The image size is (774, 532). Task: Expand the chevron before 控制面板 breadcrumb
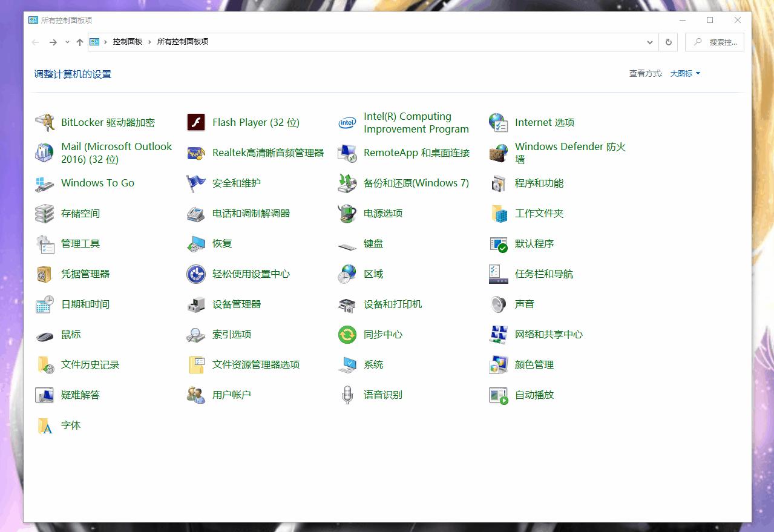tap(106, 42)
